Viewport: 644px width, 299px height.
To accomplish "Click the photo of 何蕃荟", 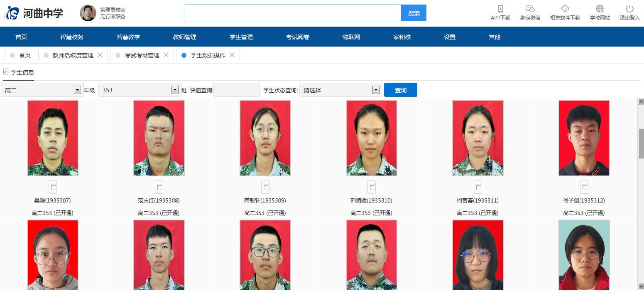I will click(478, 138).
